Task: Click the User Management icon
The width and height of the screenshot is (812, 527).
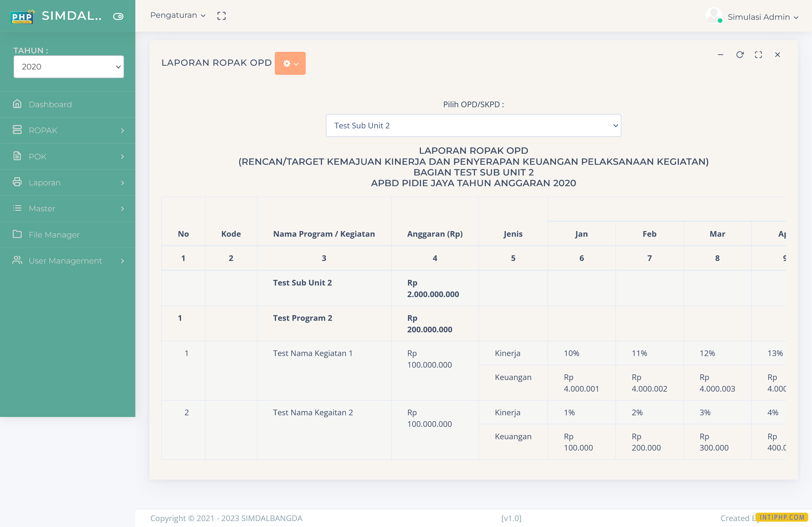Action: pos(17,260)
